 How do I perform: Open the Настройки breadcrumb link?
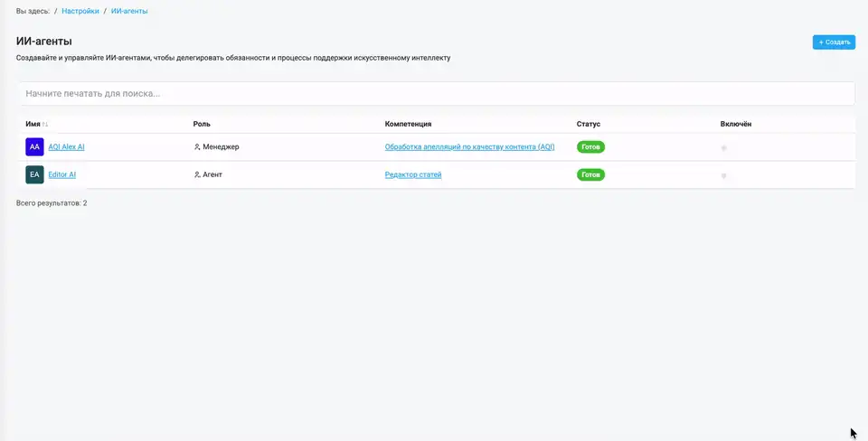coord(80,11)
